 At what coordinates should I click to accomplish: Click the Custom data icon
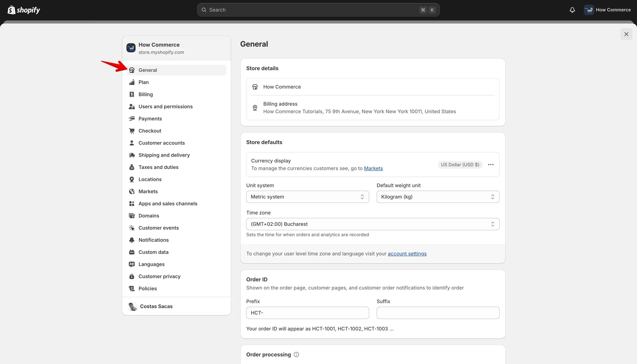coord(132,252)
